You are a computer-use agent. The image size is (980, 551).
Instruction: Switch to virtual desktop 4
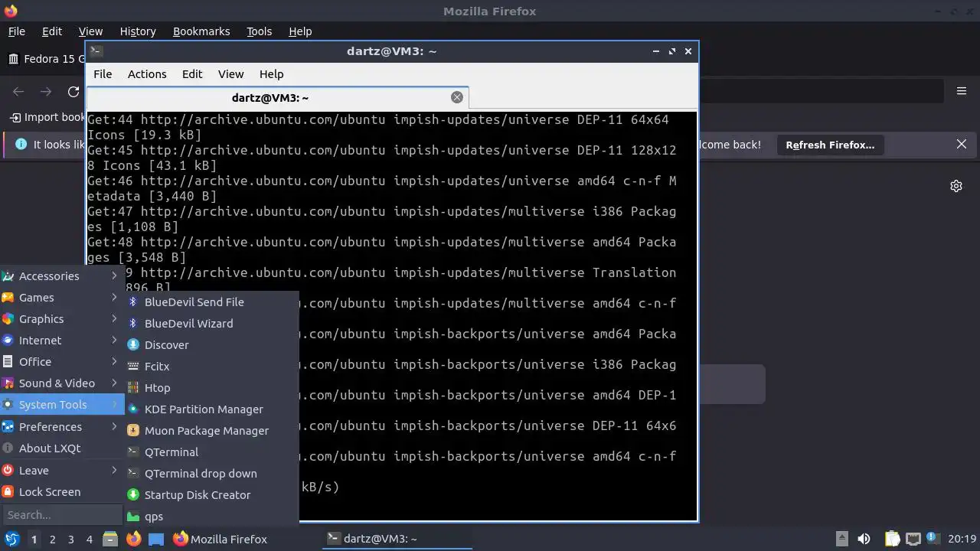coord(89,540)
